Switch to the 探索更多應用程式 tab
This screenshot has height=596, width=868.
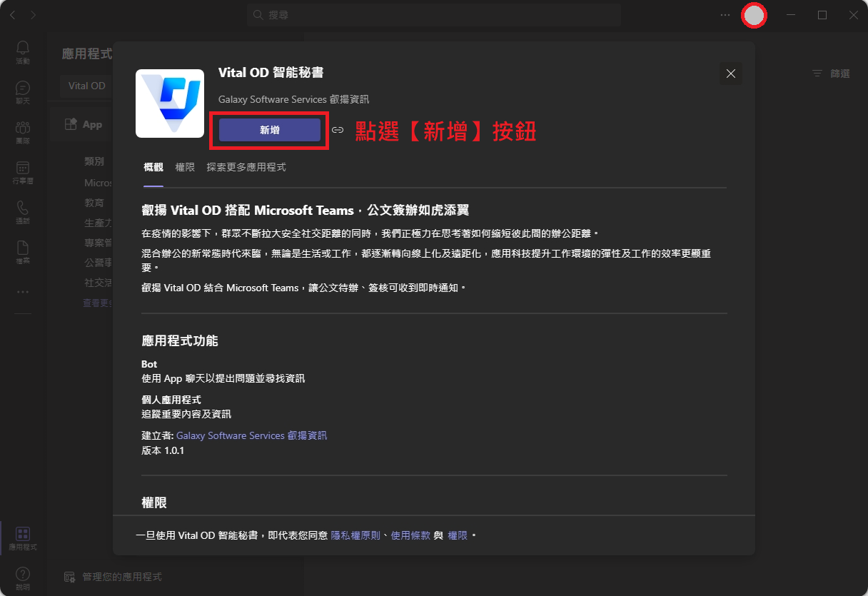(246, 167)
